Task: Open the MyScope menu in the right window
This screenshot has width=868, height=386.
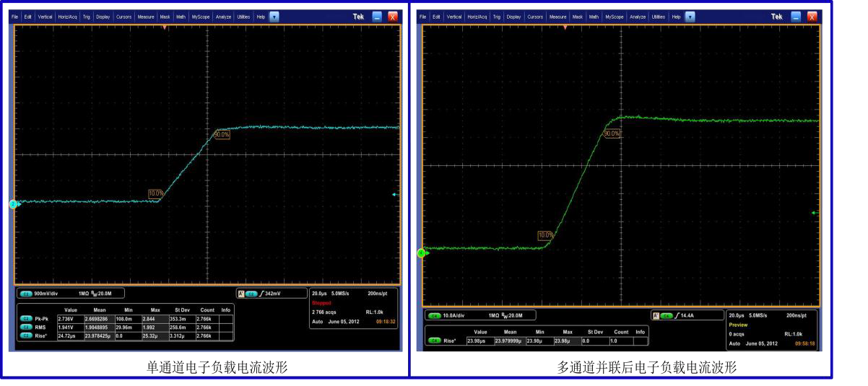Action: pos(615,17)
